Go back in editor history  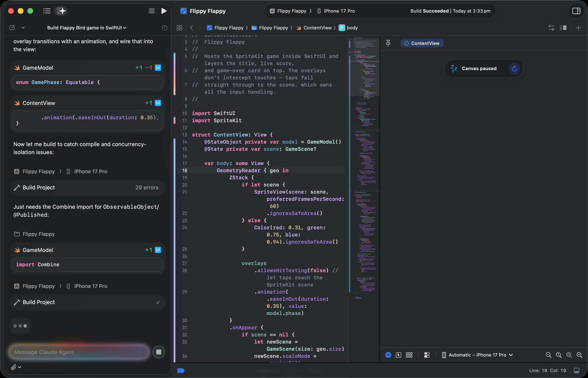192,28
